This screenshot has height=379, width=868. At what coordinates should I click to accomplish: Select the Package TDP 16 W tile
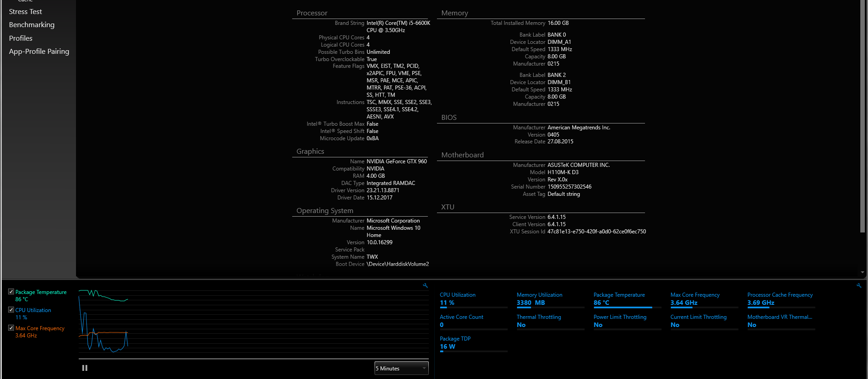click(474, 344)
